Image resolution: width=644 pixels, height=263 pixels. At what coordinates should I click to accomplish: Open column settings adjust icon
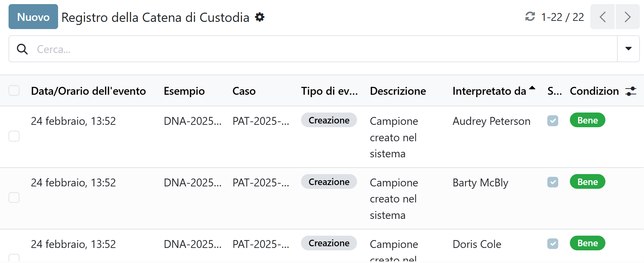pos(631,91)
